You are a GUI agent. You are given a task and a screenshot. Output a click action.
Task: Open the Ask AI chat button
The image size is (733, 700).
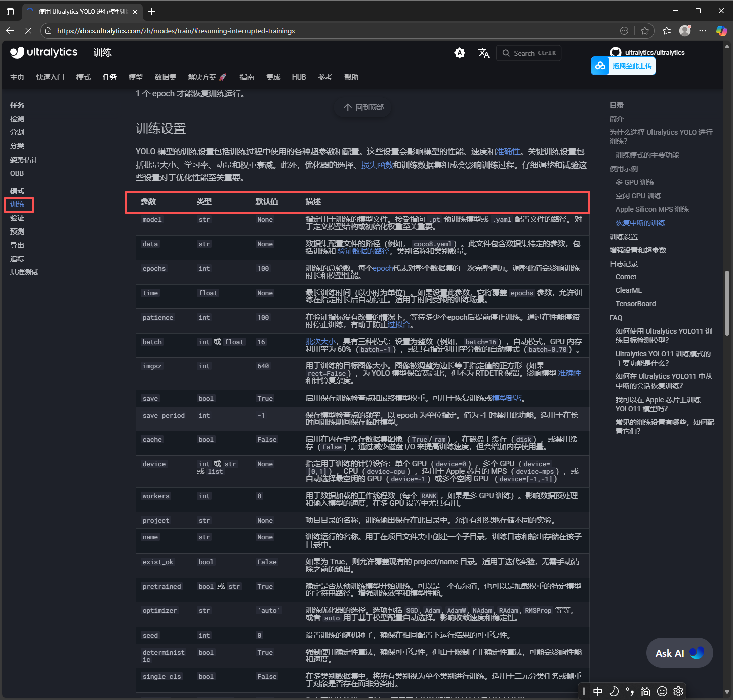point(680,653)
